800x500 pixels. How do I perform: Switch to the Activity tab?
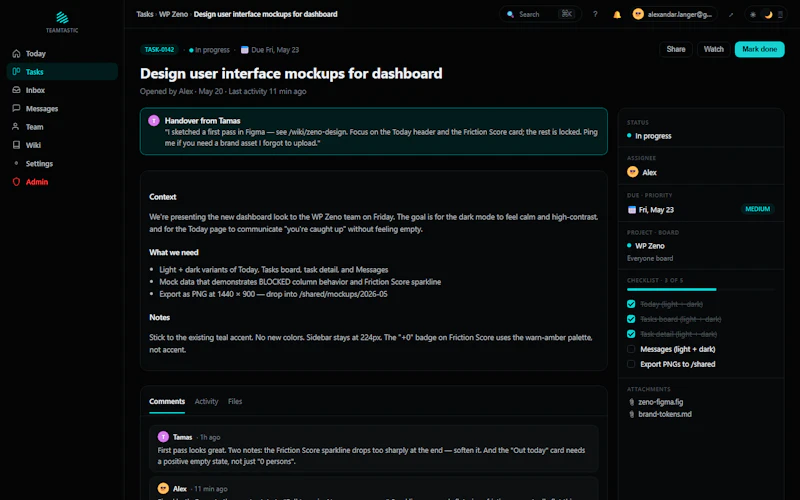(206, 402)
